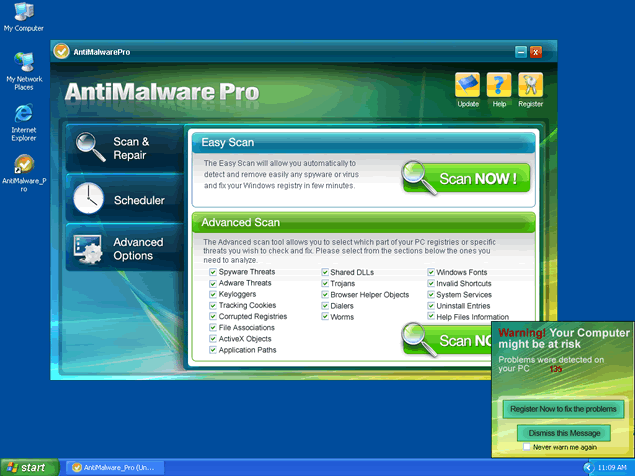Launch Internet Explorer from the desktop
This screenshot has height=476, width=635.
[x=23, y=114]
